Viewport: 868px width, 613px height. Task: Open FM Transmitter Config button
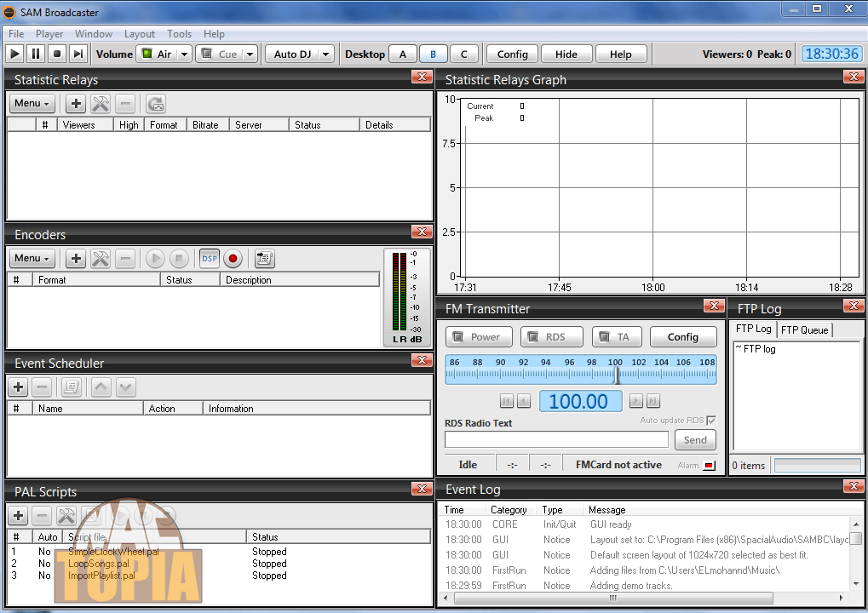(x=683, y=337)
